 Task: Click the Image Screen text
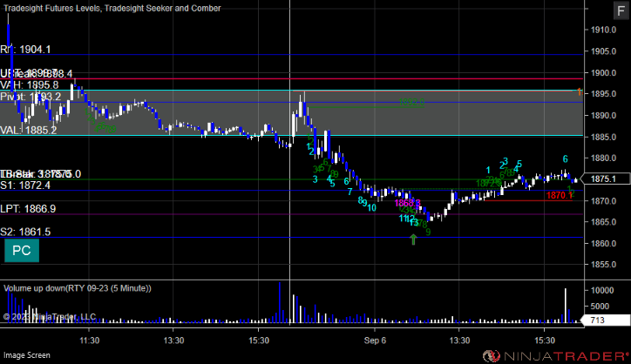pos(27,355)
